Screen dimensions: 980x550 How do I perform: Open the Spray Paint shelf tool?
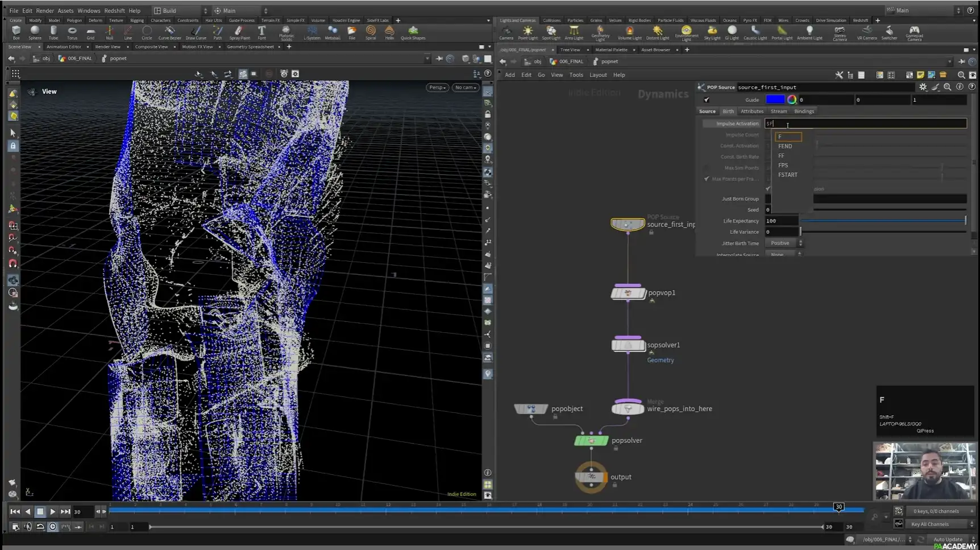coord(239,32)
